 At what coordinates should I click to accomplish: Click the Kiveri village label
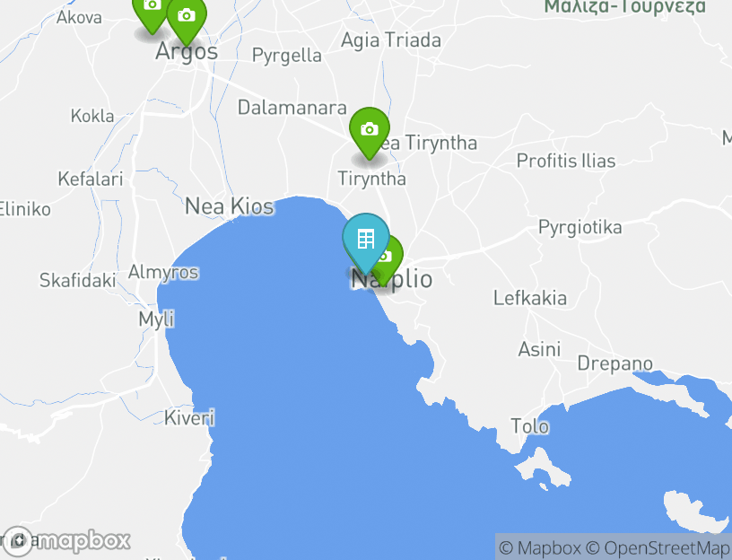[189, 417]
